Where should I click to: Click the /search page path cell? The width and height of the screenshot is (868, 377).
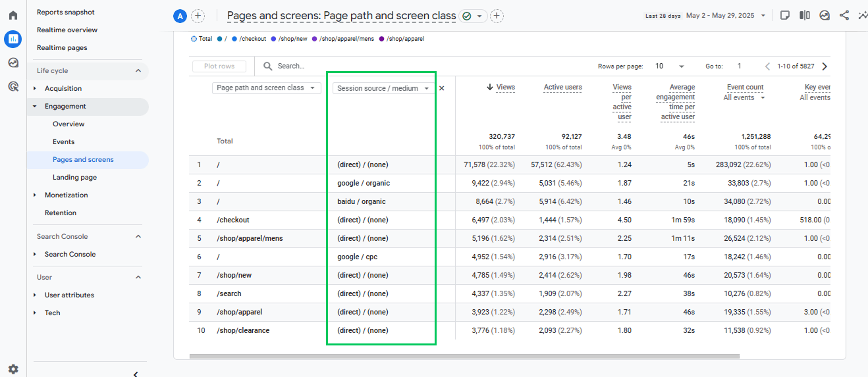point(229,293)
